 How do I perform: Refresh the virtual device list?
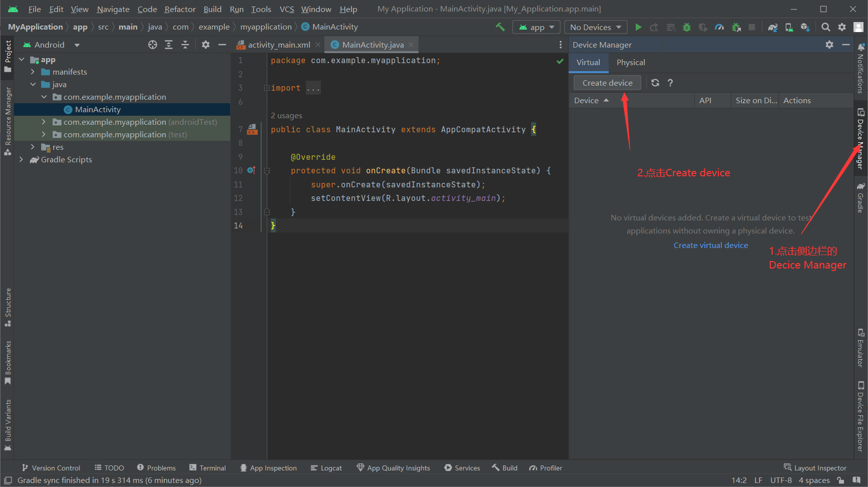(655, 83)
